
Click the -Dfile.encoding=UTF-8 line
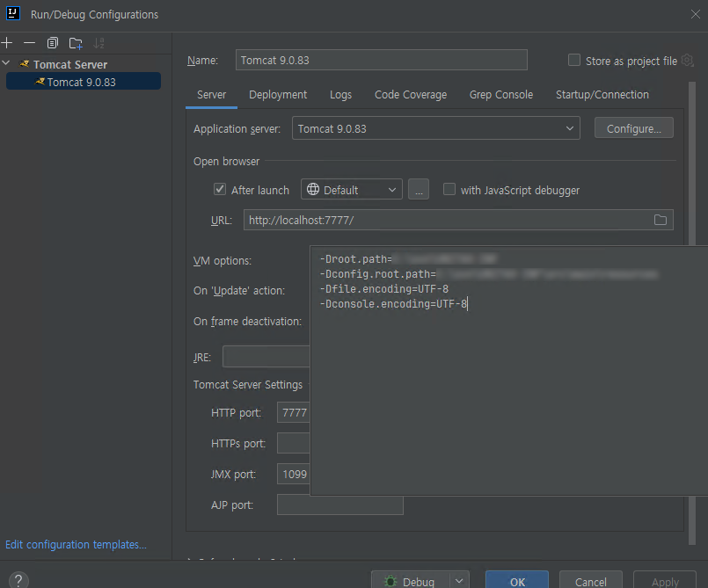pyautogui.click(x=384, y=289)
